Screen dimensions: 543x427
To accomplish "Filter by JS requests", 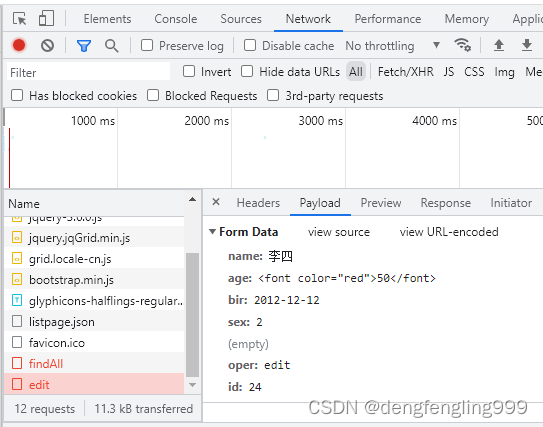I will coord(449,72).
